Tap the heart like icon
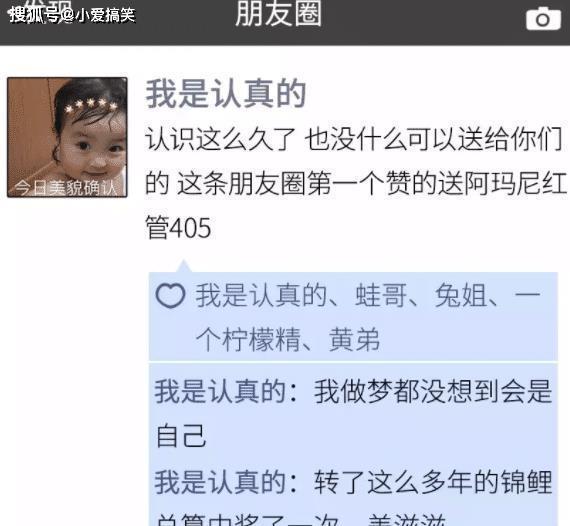Image resolution: width=570 pixels, height=526 pixels. (170, 296)
